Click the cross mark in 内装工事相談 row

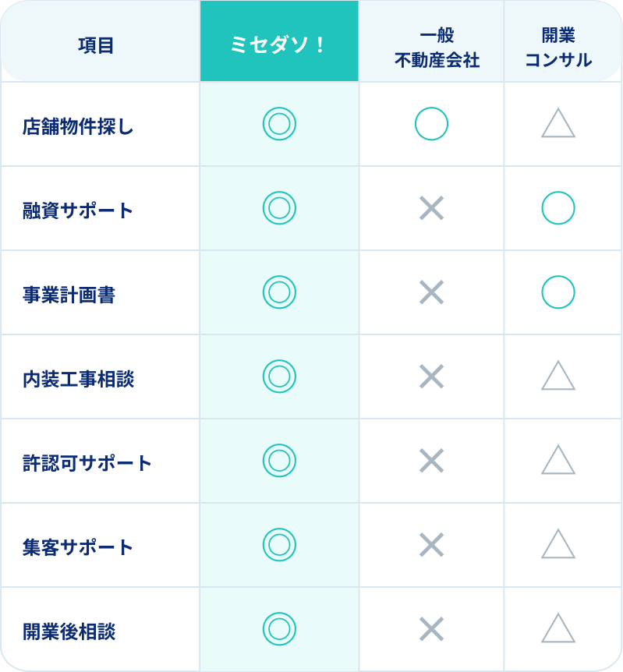(431, 377)
